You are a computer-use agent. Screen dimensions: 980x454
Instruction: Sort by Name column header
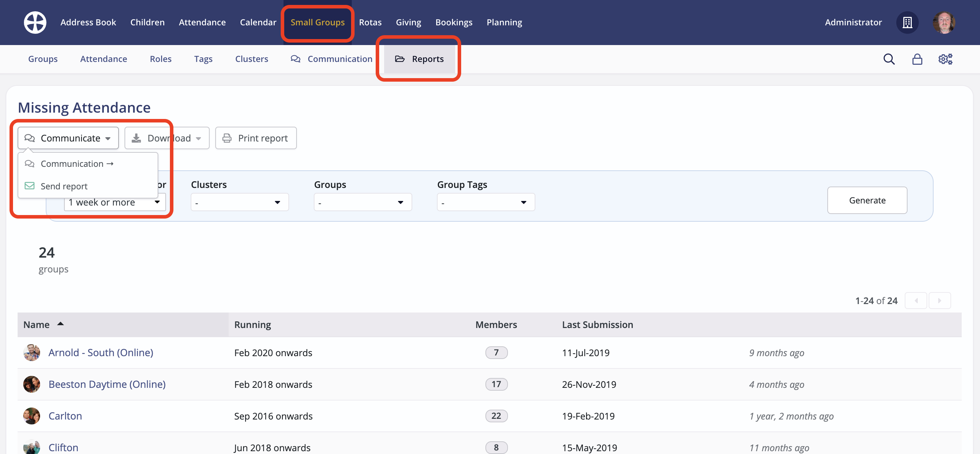(37, 324)
